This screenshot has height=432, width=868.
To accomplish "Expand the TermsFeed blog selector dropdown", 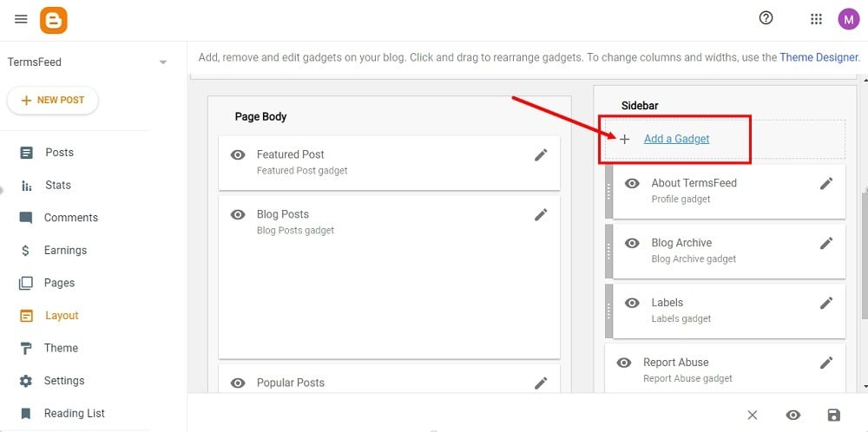I will click(x=163, y=62).
